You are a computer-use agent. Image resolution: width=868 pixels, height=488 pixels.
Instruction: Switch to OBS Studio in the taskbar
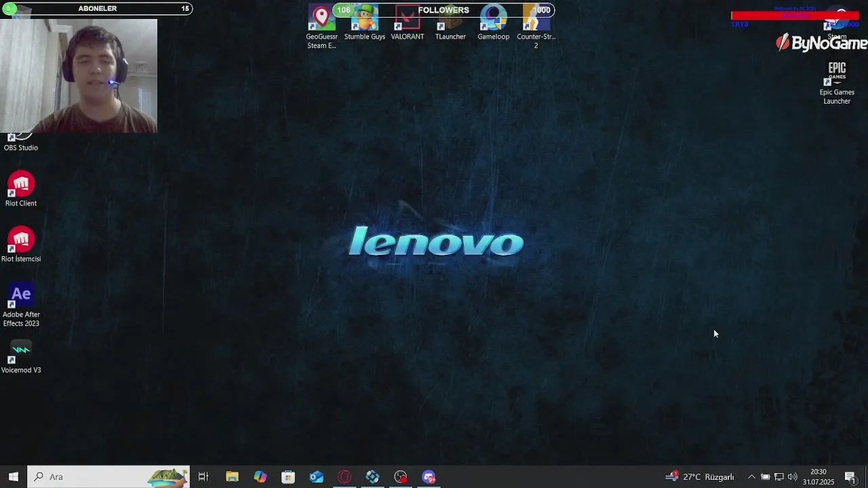pyautogui.click(x=401, y=476)
